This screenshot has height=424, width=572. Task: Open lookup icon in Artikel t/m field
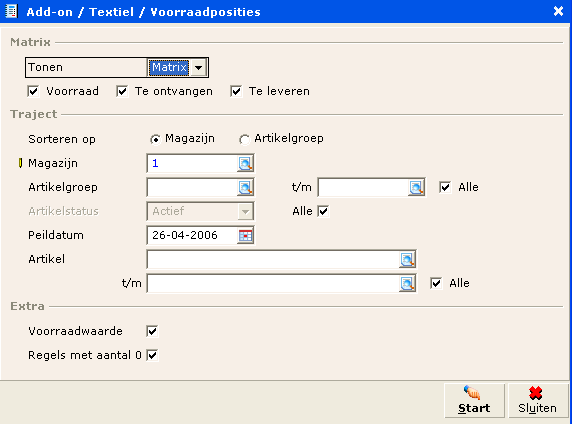(x=407, y=284)
